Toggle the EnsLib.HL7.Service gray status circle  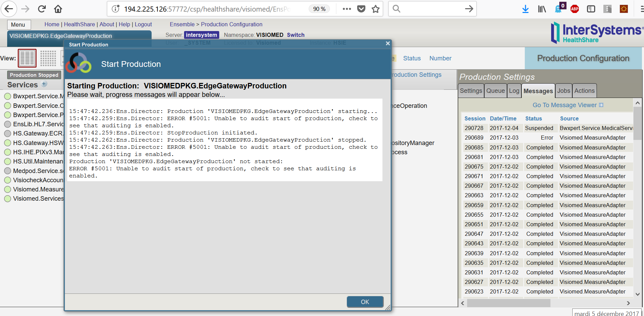[8, 124]
